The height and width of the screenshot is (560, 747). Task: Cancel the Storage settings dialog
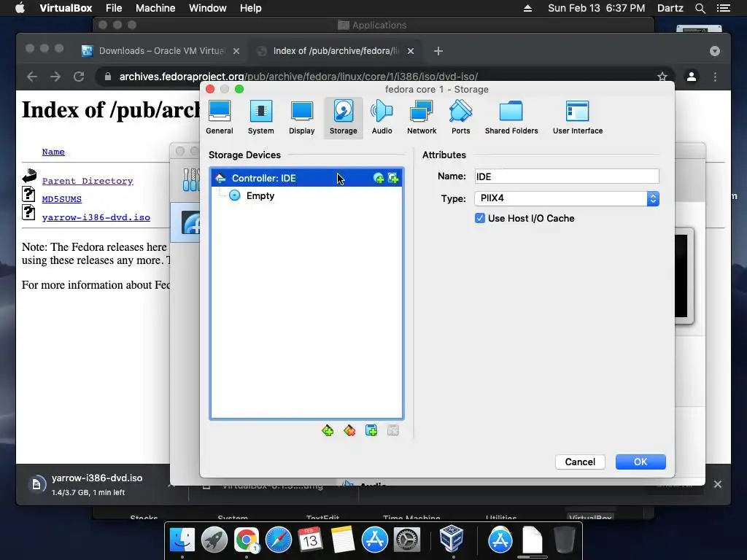580,462
